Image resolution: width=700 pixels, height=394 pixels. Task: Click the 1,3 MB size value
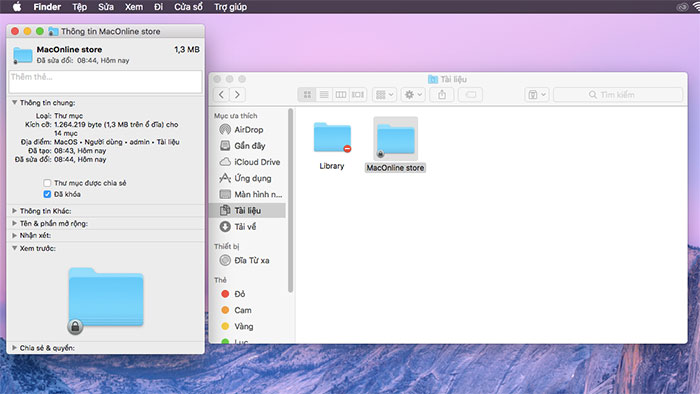[x=187, y=50]
